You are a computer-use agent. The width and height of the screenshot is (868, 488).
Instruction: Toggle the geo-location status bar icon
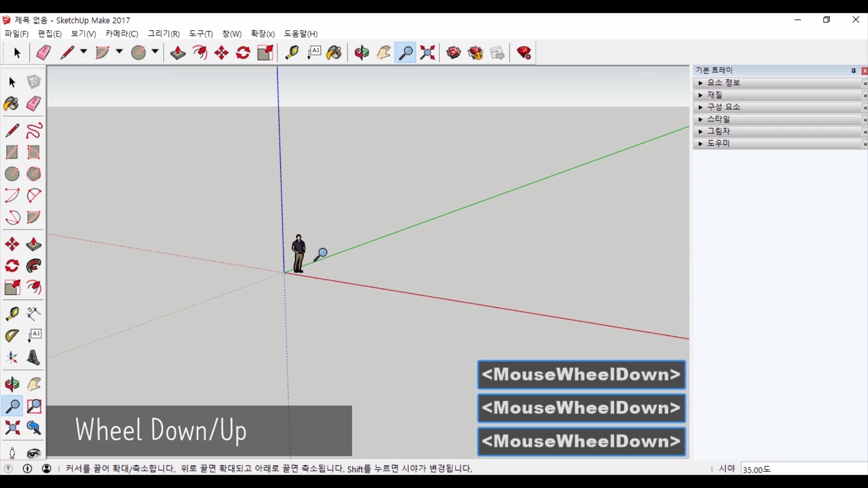coord(8,469)
